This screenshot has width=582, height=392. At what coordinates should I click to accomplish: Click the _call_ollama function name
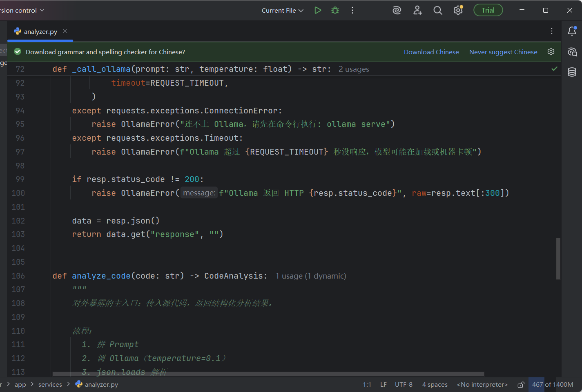(x=101, y=69)
